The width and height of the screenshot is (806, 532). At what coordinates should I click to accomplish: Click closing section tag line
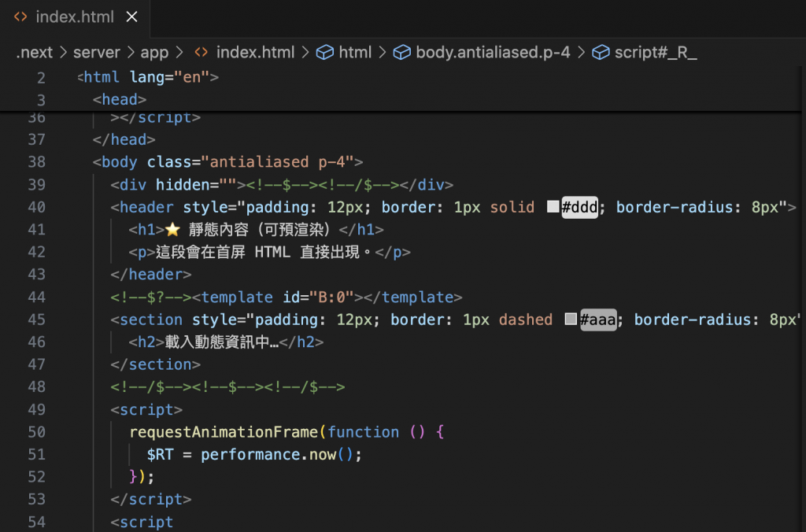click(x=155, y=364)
